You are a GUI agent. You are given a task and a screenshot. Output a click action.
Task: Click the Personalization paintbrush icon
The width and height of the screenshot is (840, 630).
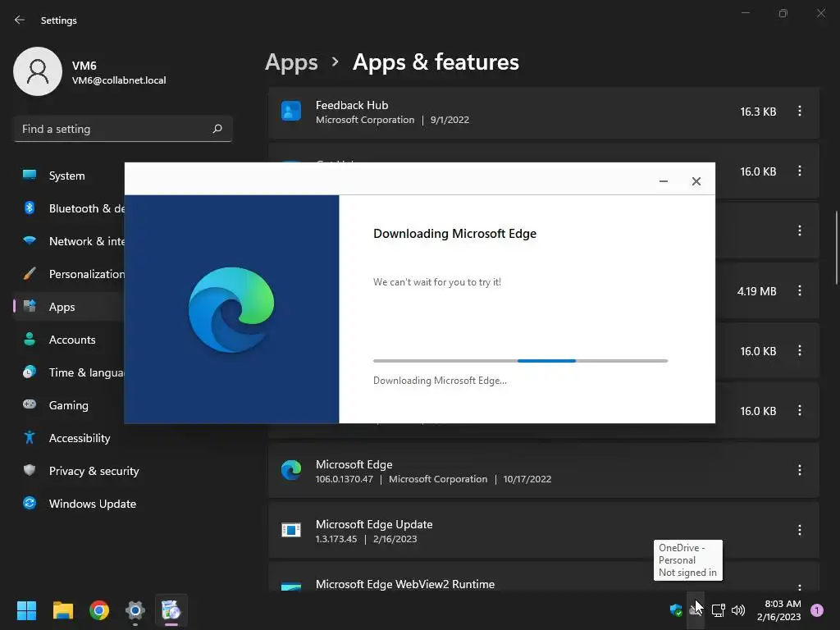tap(30, 274)
